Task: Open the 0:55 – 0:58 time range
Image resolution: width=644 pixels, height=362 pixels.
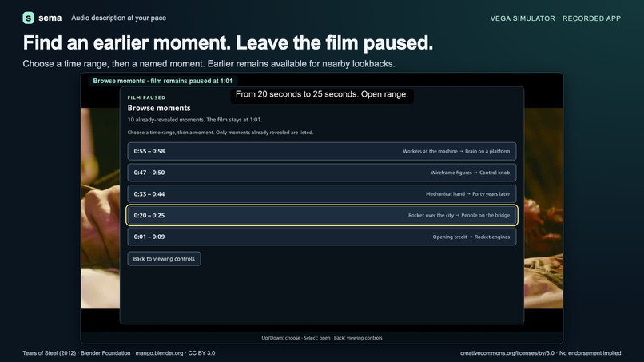Action: 321,151
